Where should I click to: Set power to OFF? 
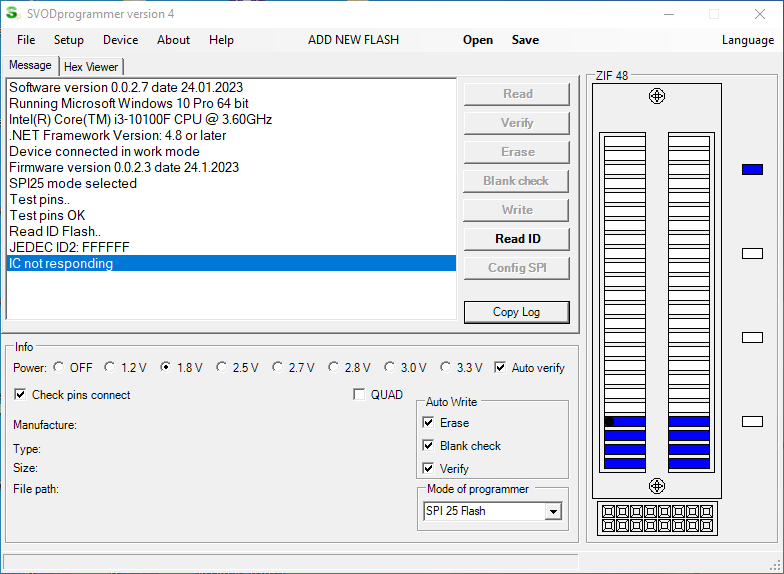pyautogui.click(x=59, y=368)
